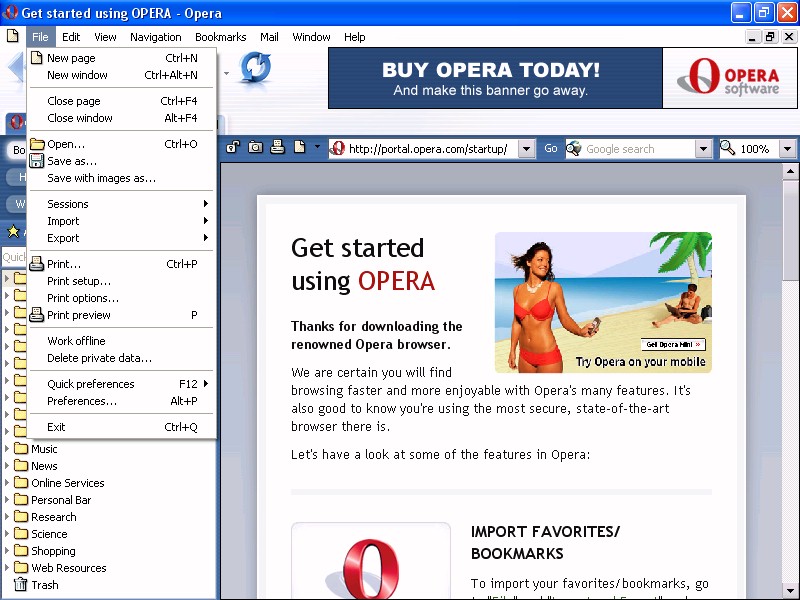Expand the Personal Bar folder arrow
Image resolution: width=800 pixels, height=600 pixels.
click(7, 499)
